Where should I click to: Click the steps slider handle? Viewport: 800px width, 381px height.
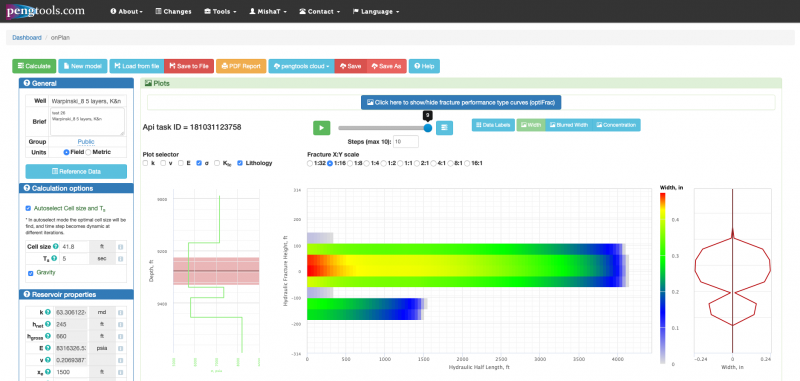428,128
